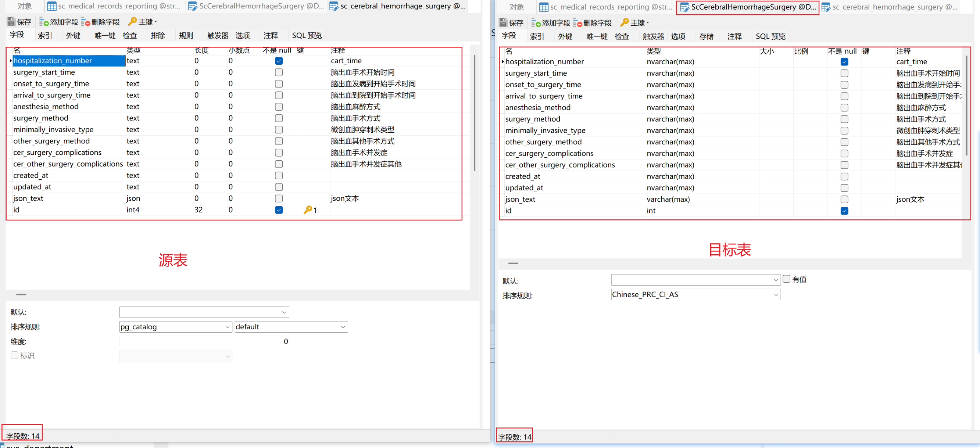Click the delete field icon in left toolbar
The height and width of the screenshot is (448, 980).
point(85,22)
